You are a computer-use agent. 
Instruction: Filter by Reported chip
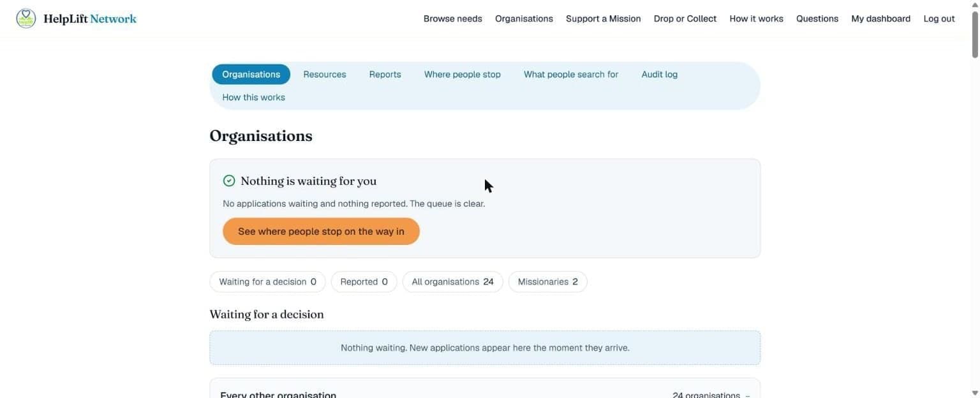[x=364, y=282]
